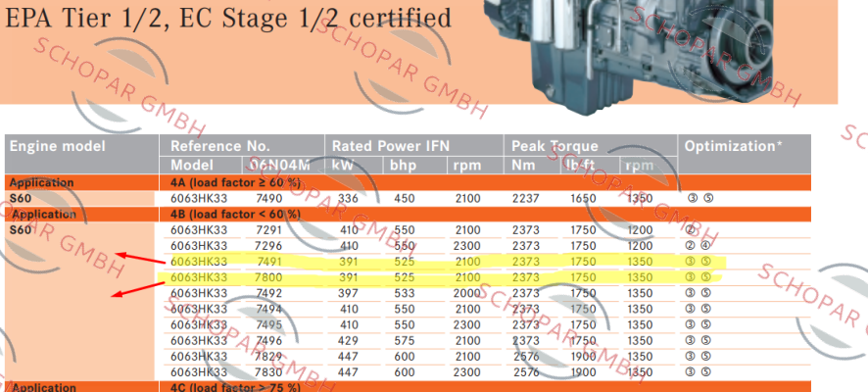Select the "4C (load factor > 75 %)" row

(408, 386)
